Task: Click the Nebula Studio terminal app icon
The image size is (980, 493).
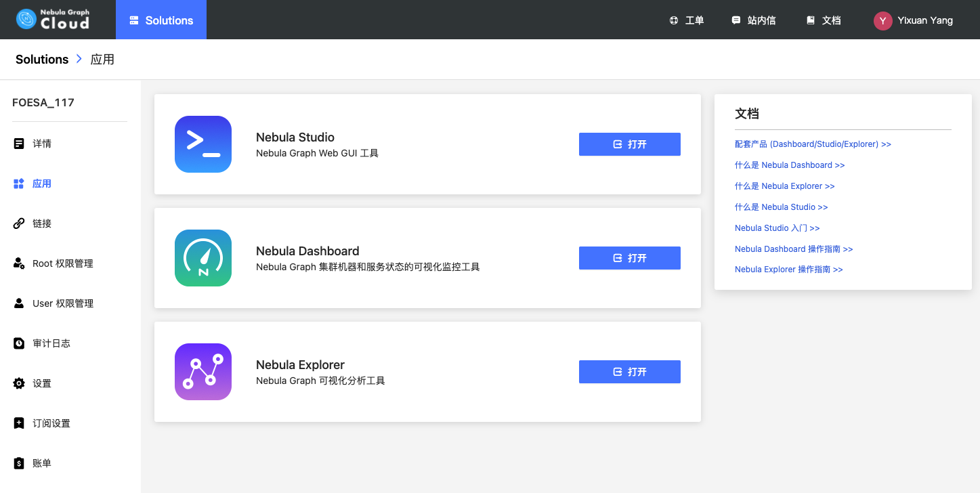Action: 203,144
